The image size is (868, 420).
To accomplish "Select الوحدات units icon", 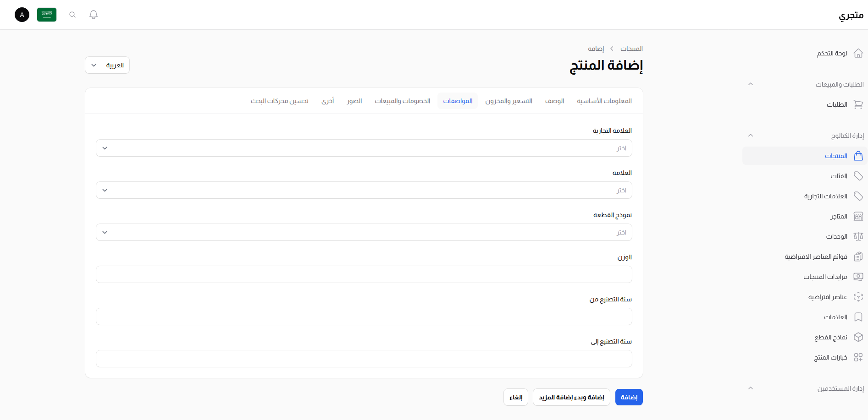I will pyautogui.click(x=858, y=236).
